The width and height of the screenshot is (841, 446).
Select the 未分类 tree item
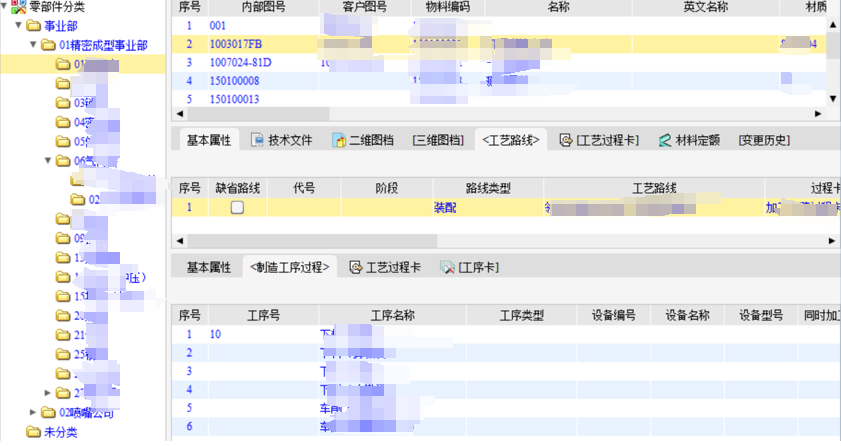click(61, 432)
